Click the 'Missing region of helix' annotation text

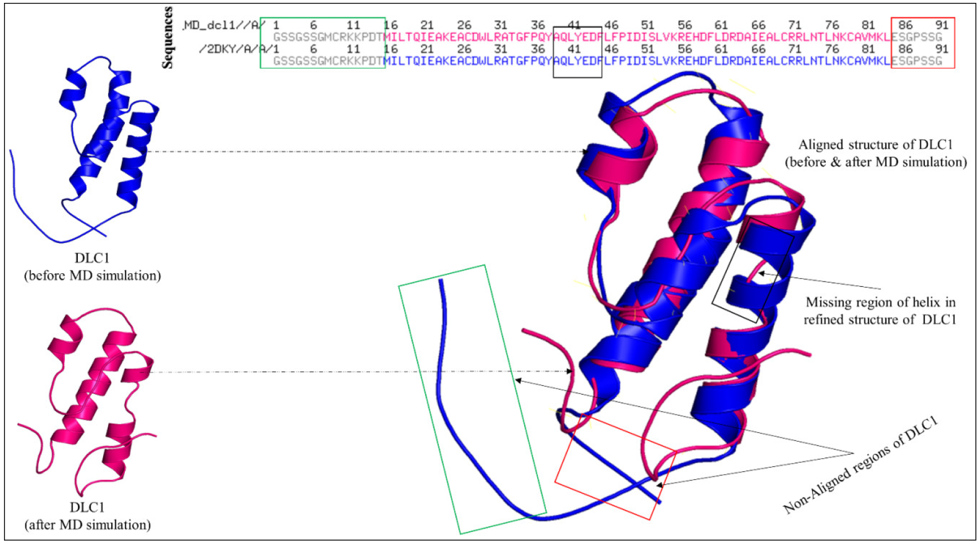pos(879,310)
